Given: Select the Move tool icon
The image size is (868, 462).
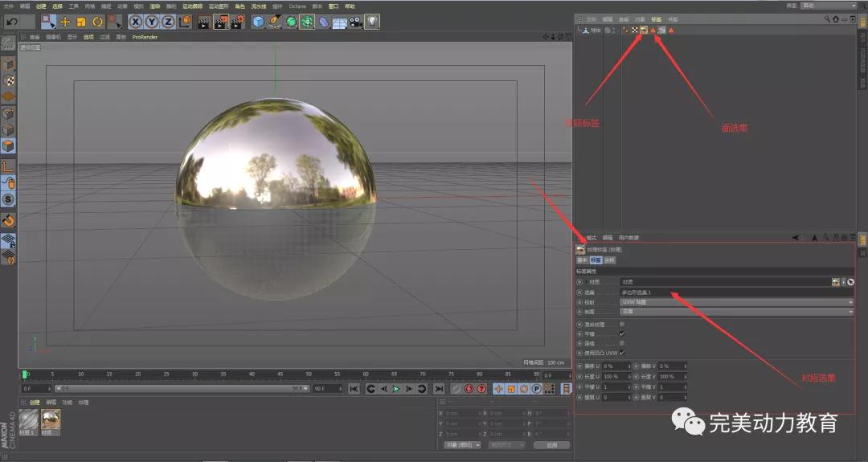Looking at the screenshot, I should [x=65, y=22].
